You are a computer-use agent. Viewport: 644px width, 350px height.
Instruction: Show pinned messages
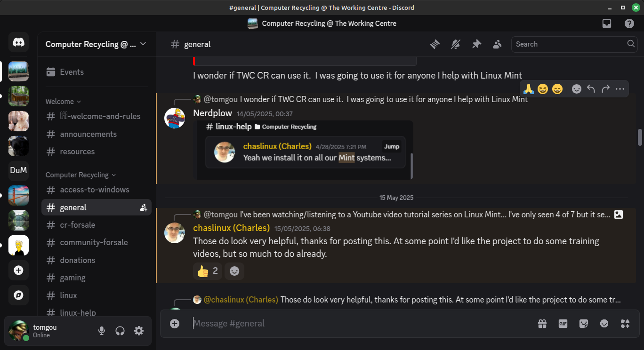[x=476, y=44]
